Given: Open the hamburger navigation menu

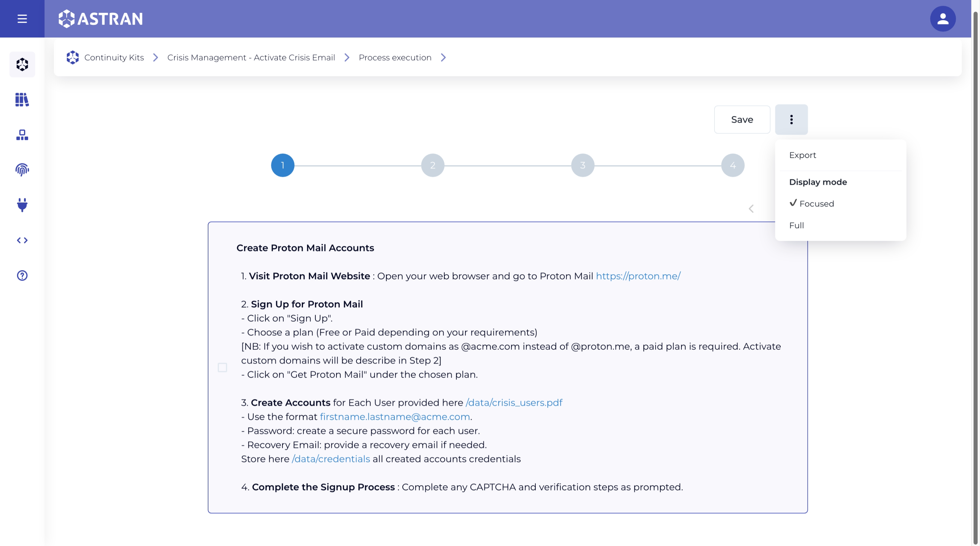Looking at the screenshot, I should click(22, 19).
